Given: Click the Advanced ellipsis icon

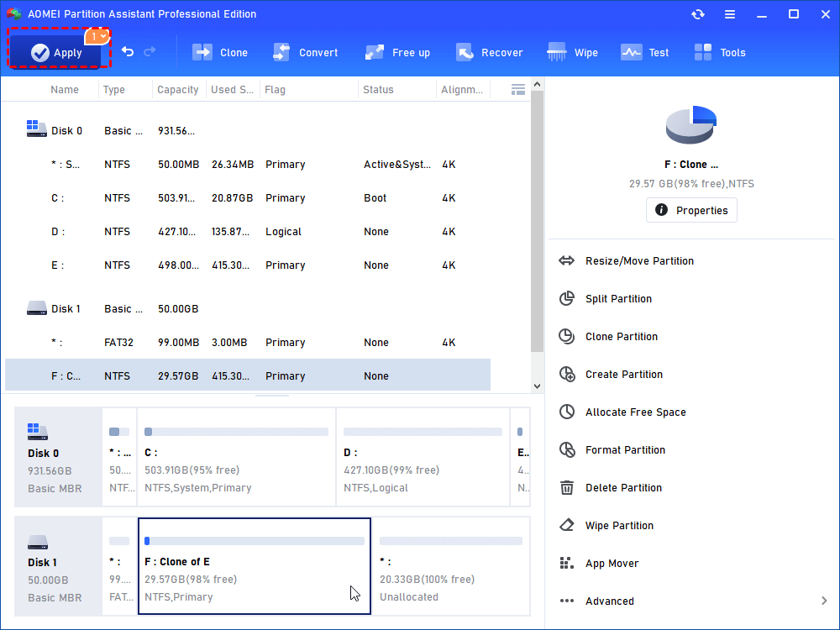Looking at the screenshot, I should tap(567, 601).
